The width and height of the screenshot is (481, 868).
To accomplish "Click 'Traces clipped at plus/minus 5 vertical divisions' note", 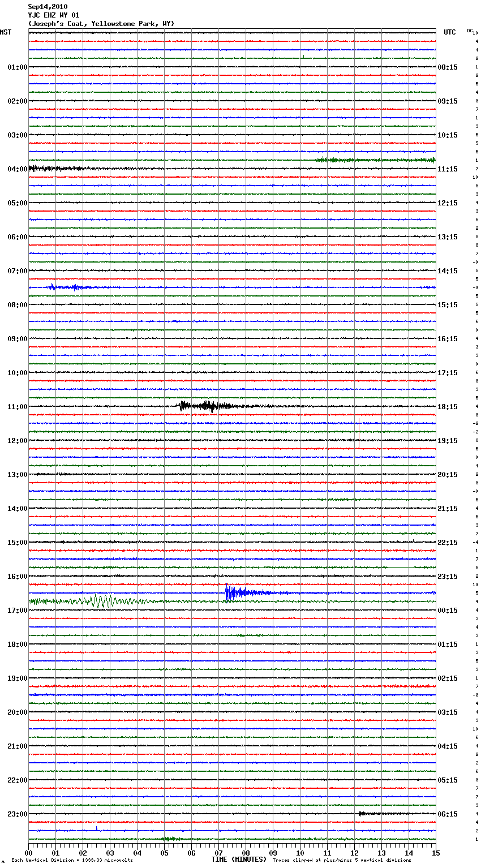I will [342, 860].
